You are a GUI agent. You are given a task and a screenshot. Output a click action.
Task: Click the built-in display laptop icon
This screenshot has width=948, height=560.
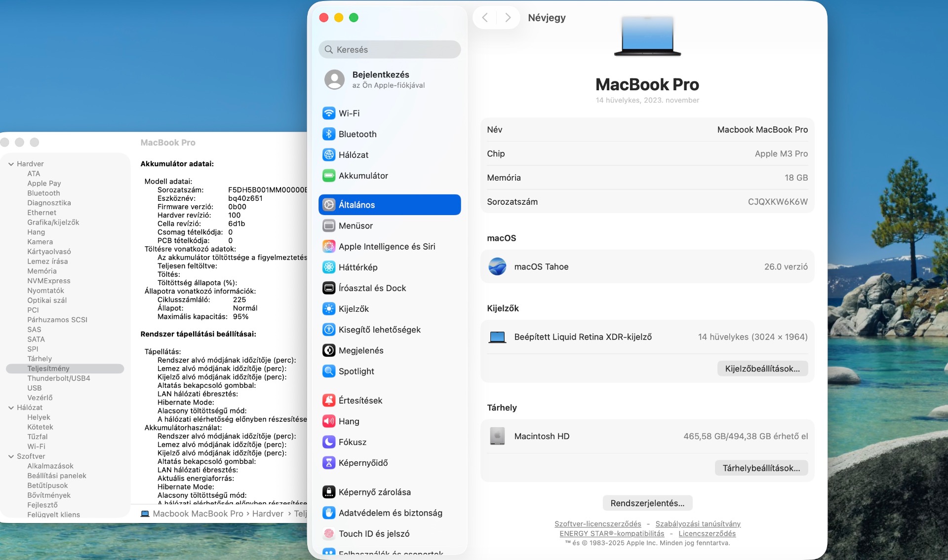(497, 337)
